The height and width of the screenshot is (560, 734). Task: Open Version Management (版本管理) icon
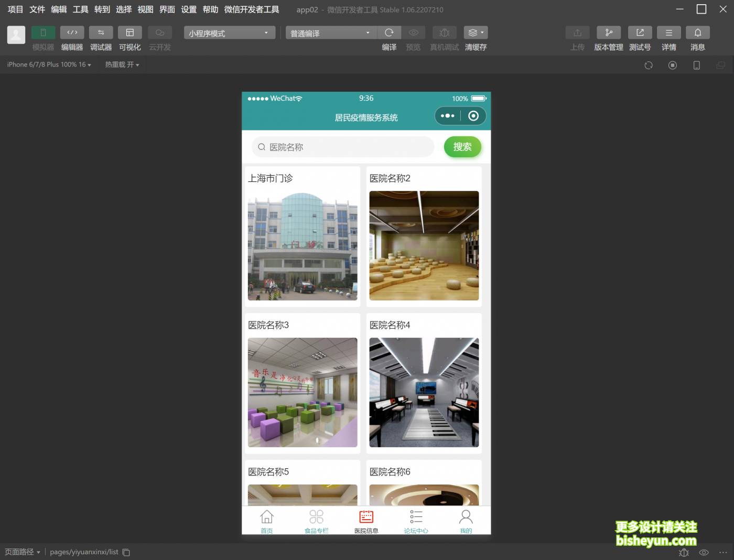tap(608, 33)
